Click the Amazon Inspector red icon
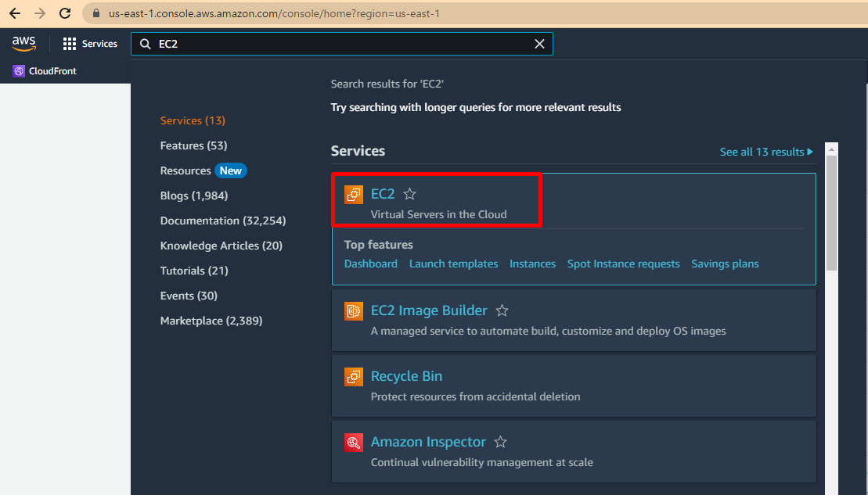 coord(354,443)
